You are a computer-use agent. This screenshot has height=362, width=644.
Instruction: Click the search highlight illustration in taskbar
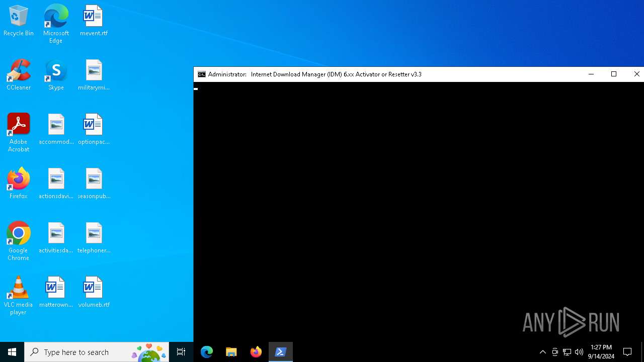(x=149, y=352)
